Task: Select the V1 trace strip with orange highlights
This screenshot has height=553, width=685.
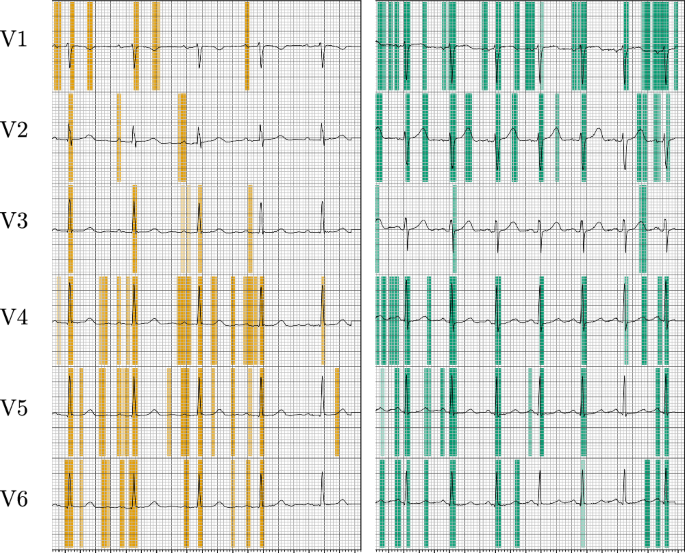Action: (x=207, y=45)
